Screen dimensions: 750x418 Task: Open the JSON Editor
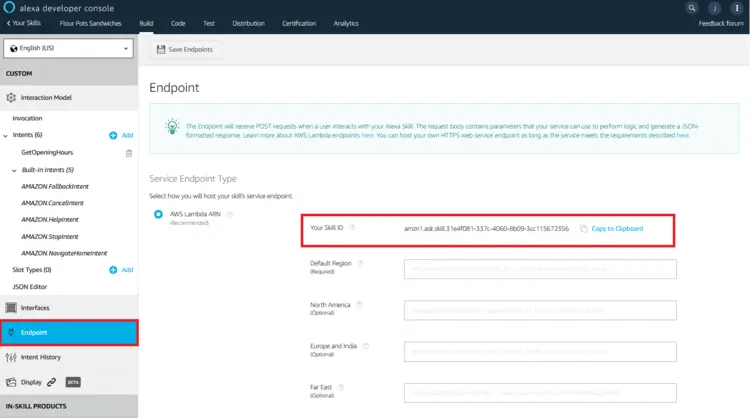pyautogui.click(x=30, y=287)
